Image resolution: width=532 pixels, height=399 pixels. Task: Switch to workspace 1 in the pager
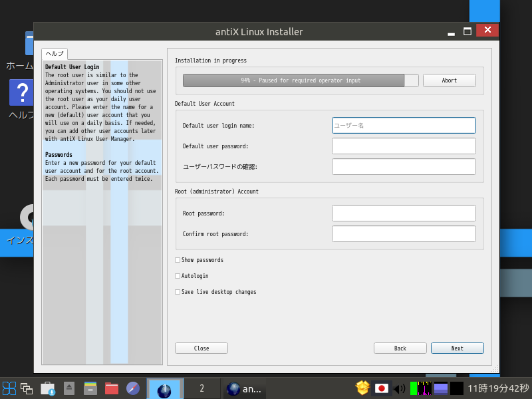165,388
